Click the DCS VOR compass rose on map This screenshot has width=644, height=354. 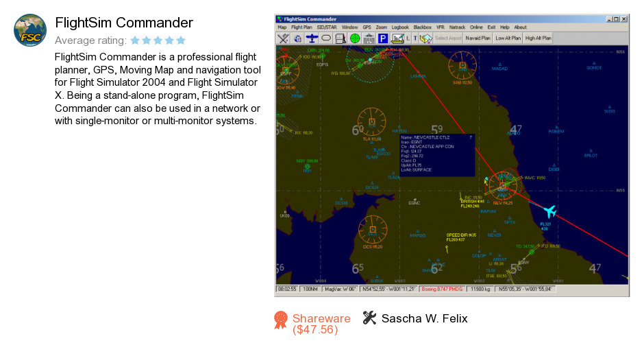[373, 229]
